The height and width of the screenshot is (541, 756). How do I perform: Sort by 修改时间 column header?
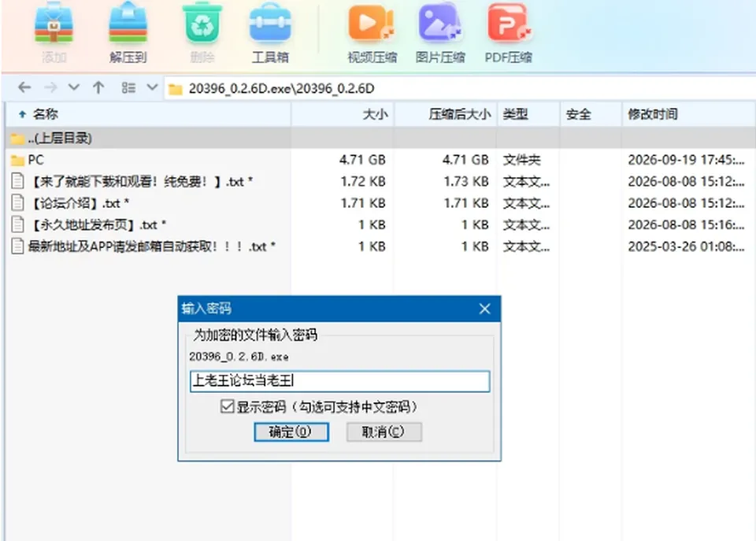click(689, 114)
